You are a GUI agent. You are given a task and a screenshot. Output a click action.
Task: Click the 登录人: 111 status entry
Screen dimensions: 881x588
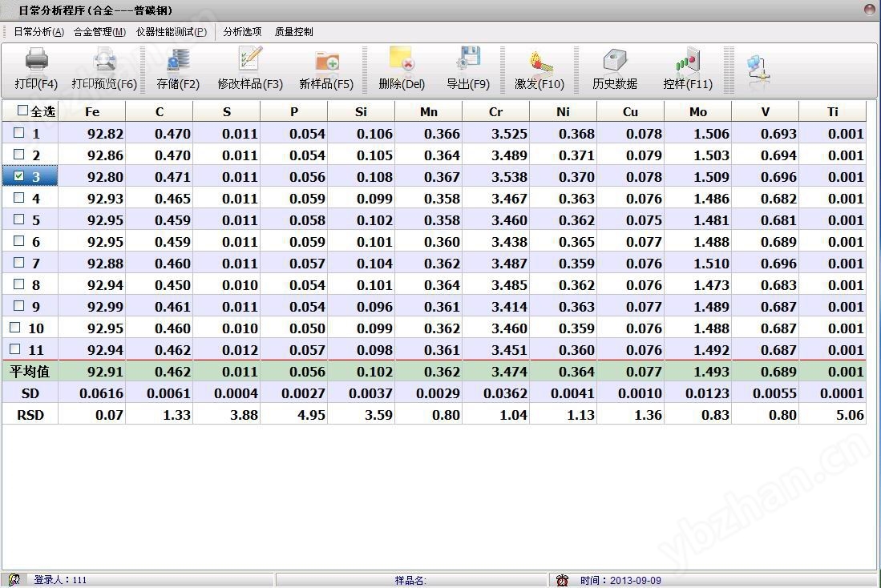[60, 580]
